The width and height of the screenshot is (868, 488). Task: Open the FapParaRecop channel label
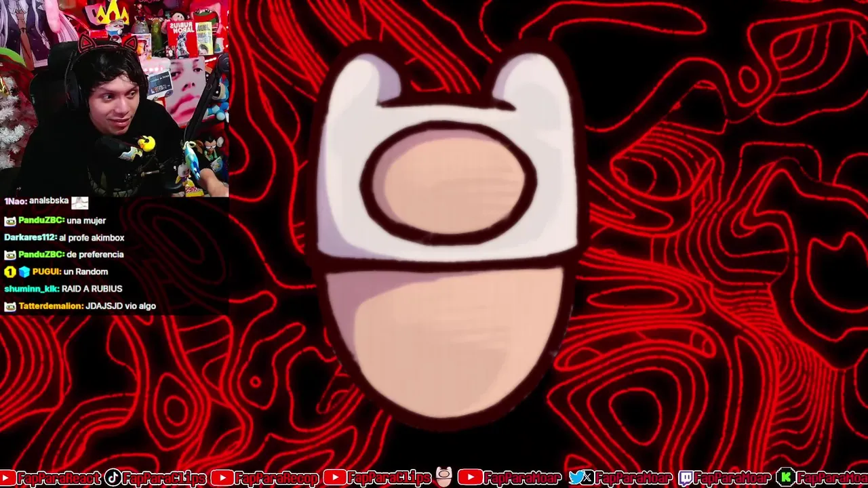276,479
